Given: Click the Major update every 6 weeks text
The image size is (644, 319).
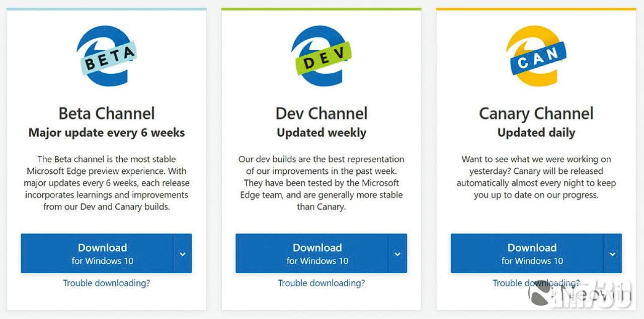Looking at the screenshot, I should click(x=106, y=133).
